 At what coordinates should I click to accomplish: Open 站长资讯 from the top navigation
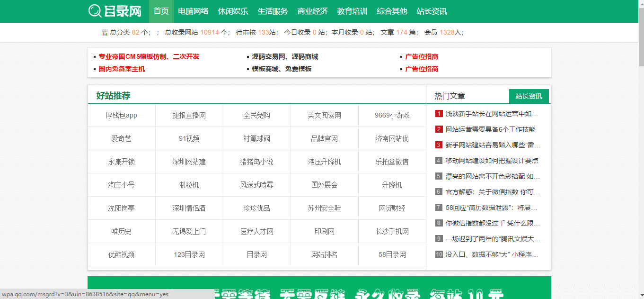point(432,11)
